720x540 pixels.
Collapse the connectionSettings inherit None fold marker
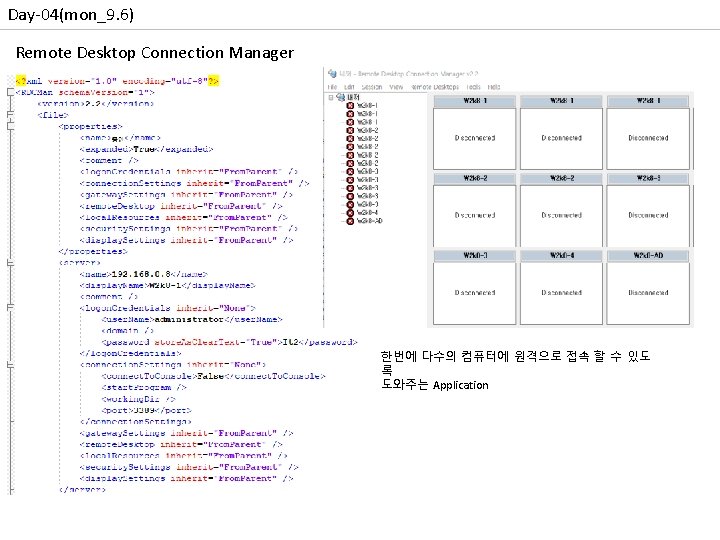click(x=11, y=365)
